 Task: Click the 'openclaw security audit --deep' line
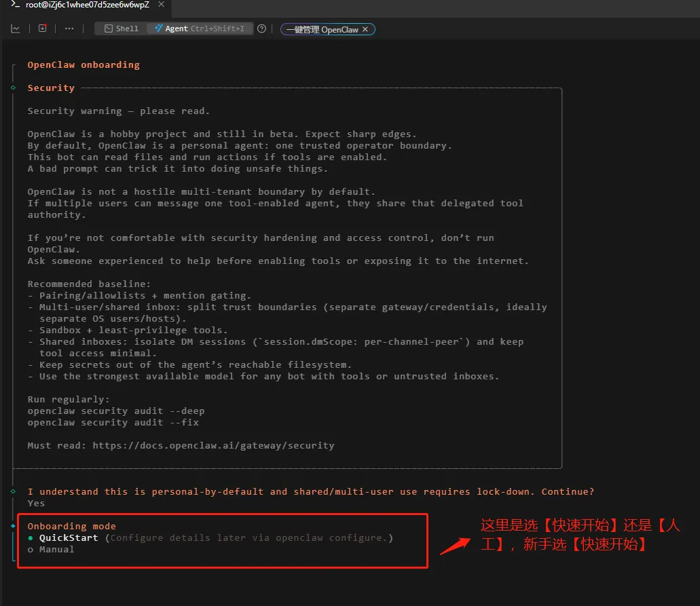click(116, 411)
